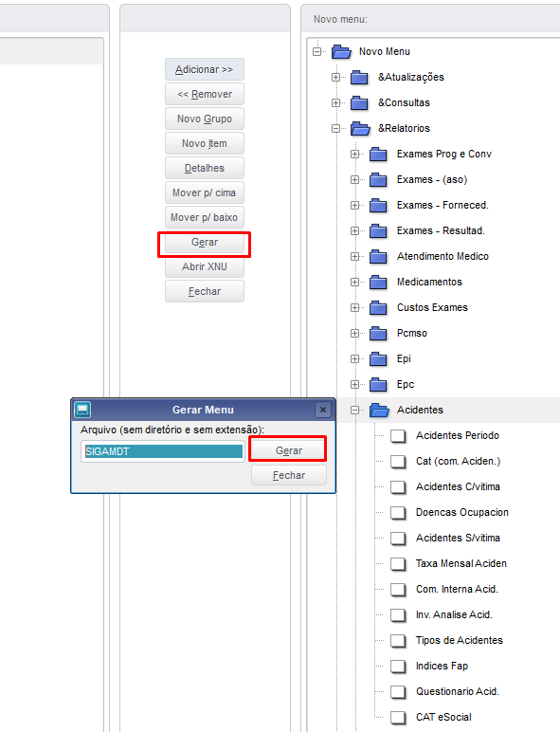Click the << Remover button
Screen dimensions: 560x732
click(x=205, y=94)
